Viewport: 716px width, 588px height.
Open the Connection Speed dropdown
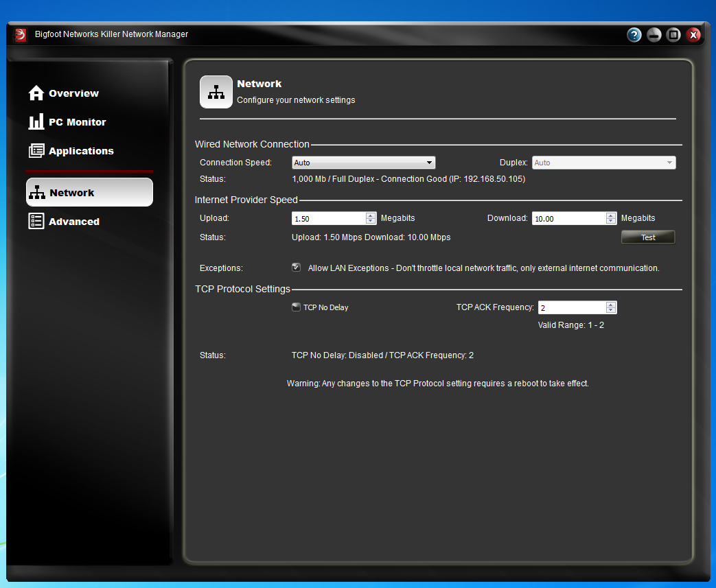[x=363, y=163]
